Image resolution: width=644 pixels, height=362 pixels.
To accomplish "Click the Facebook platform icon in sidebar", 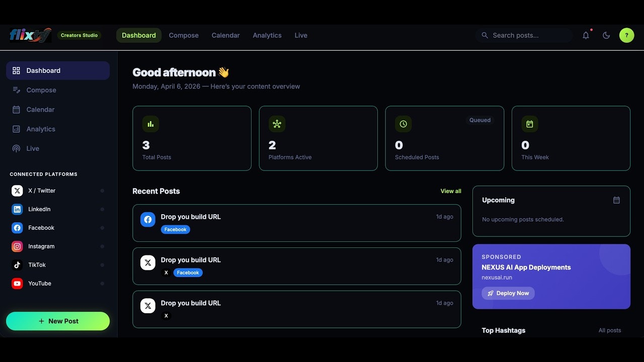I will pos(17,228).
